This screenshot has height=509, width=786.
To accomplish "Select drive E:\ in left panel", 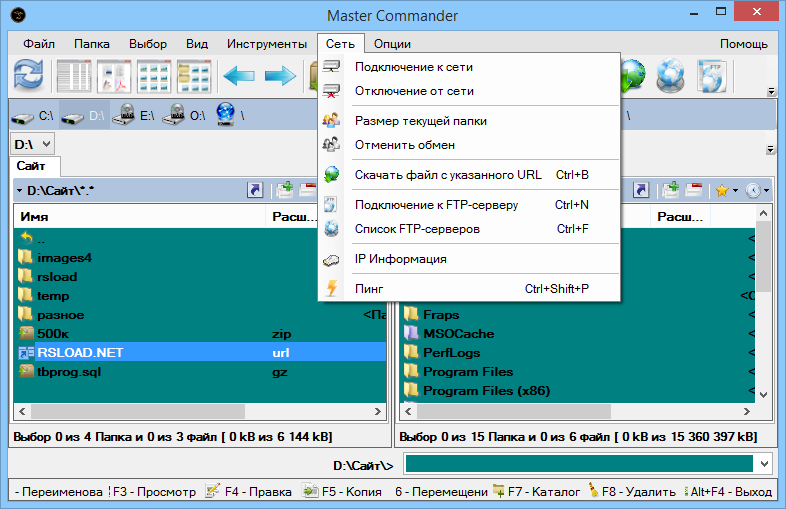I will click(x=134, y=116).
